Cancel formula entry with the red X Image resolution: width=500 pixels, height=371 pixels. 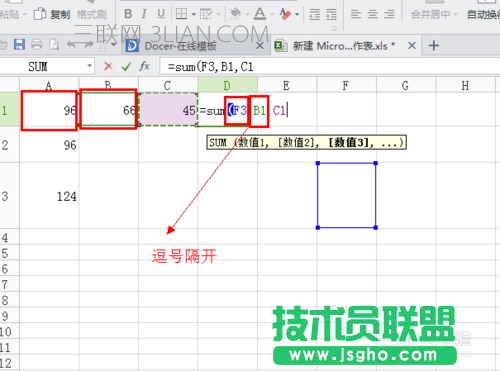click(x=108, y=66)
